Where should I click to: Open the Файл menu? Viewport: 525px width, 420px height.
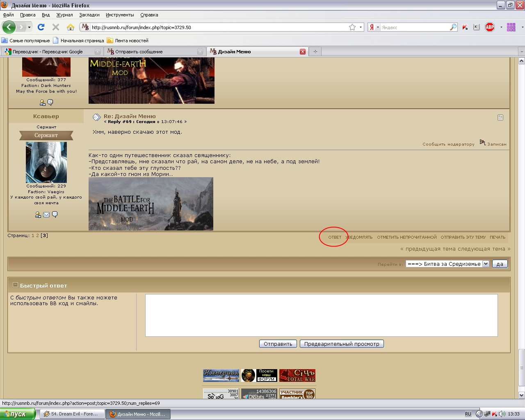point(8,15)
